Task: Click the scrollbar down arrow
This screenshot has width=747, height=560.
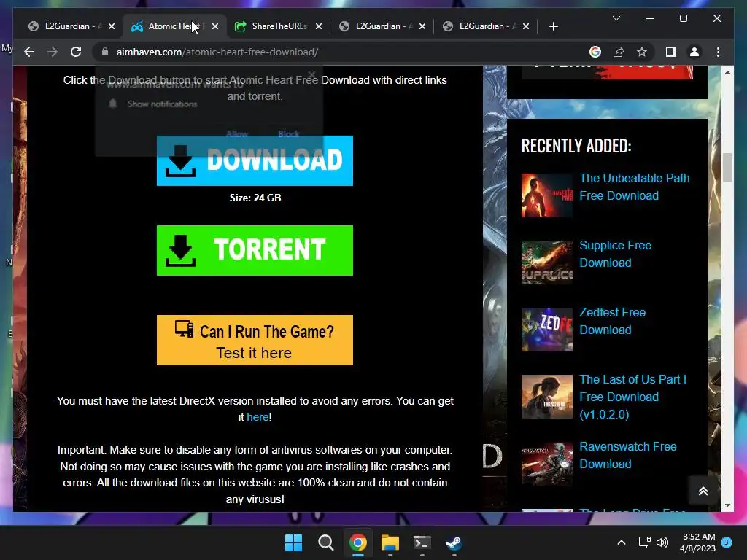Action: [x=727, y=505]
